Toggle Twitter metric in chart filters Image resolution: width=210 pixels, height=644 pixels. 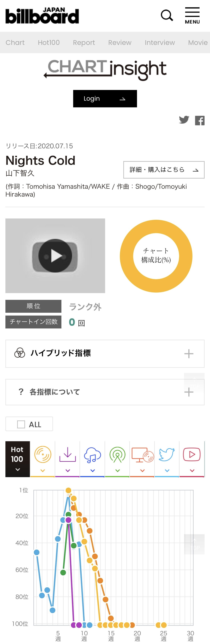click(167, 459)
